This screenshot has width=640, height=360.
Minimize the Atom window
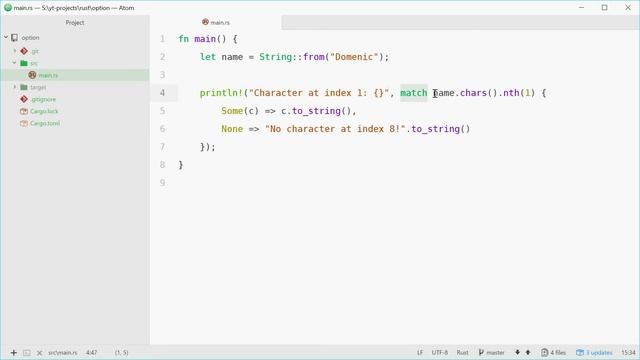(x=581, y=7)
